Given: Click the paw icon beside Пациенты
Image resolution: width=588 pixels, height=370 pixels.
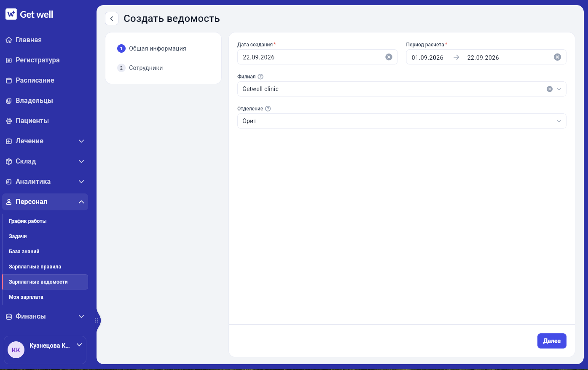Looking at the screenshot, I should click(x=9, y=121).
